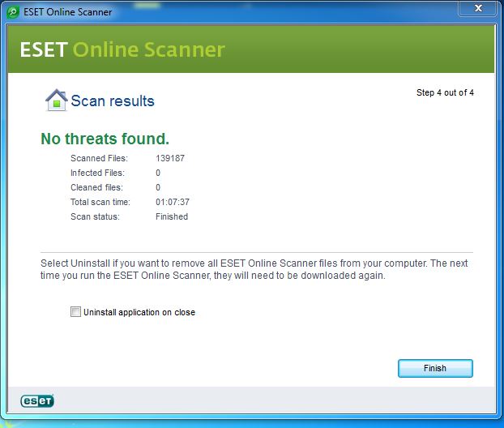Click the 'Total scan time:' label

pos(100,202)
